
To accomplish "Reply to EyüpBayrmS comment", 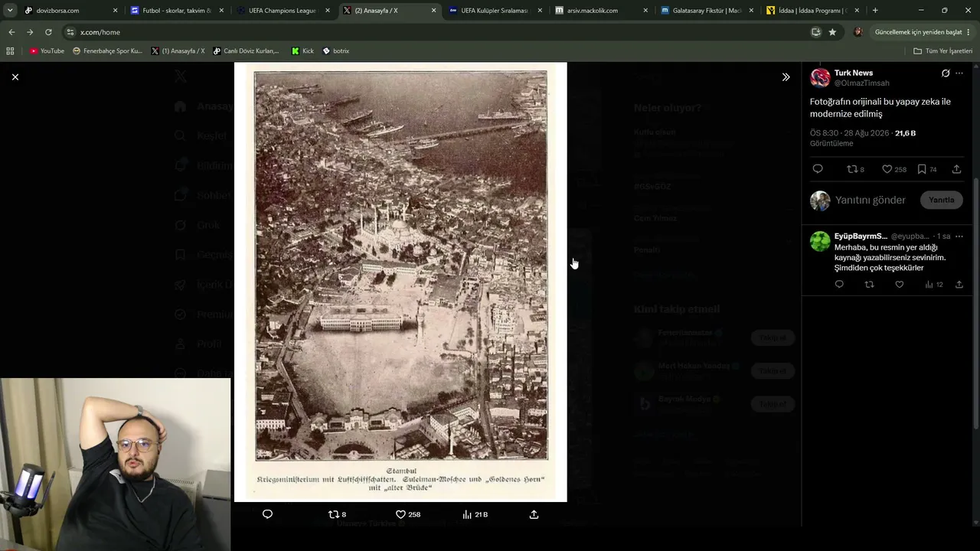I will pos(839,285).
